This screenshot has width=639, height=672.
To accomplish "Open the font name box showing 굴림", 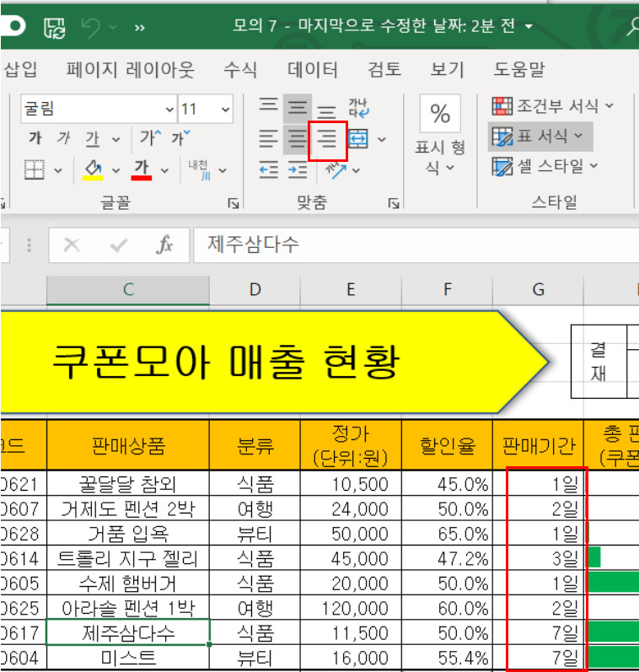I will click(x=99, y=109).
